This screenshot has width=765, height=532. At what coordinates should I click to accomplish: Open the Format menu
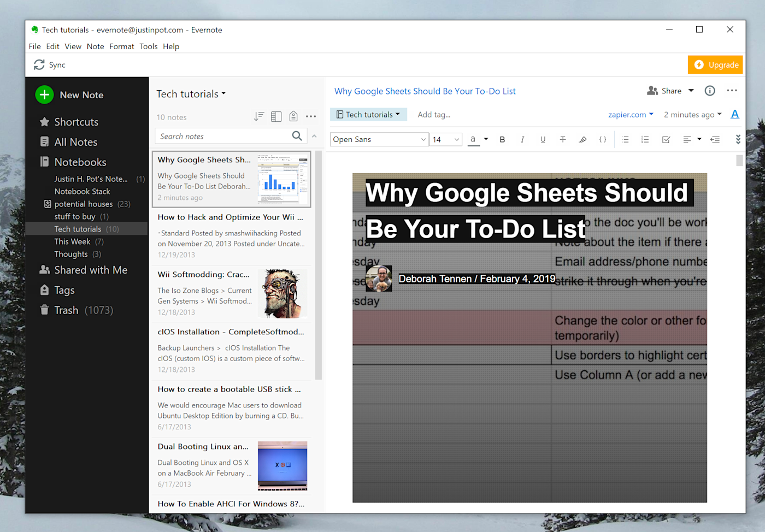tap(121, 46)
